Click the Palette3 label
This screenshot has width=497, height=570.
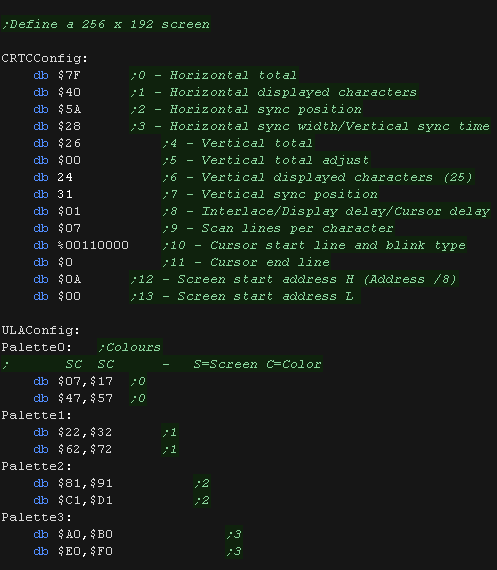click(x=36, y=517)
